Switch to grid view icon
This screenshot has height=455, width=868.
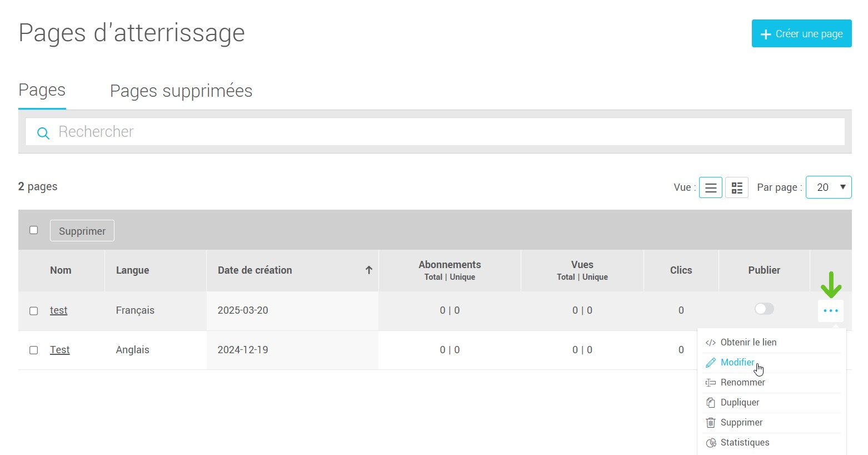pyautogui.click(x=736, y=188)
